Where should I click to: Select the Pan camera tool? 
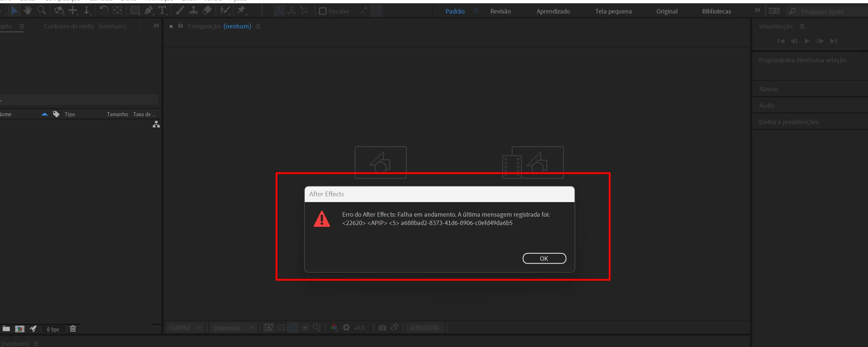[x=73, y=11]
